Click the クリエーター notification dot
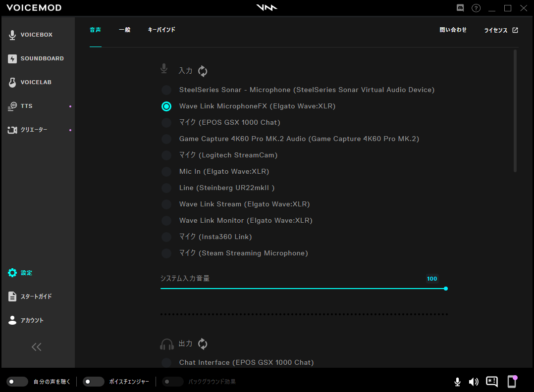The width and height of the screenshot is (534, 392). [70, 130]
